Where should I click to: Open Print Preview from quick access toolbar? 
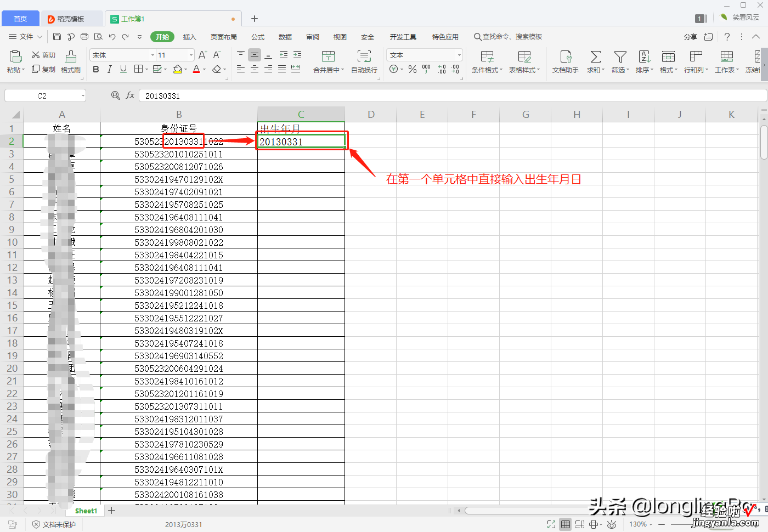(98, 37)
